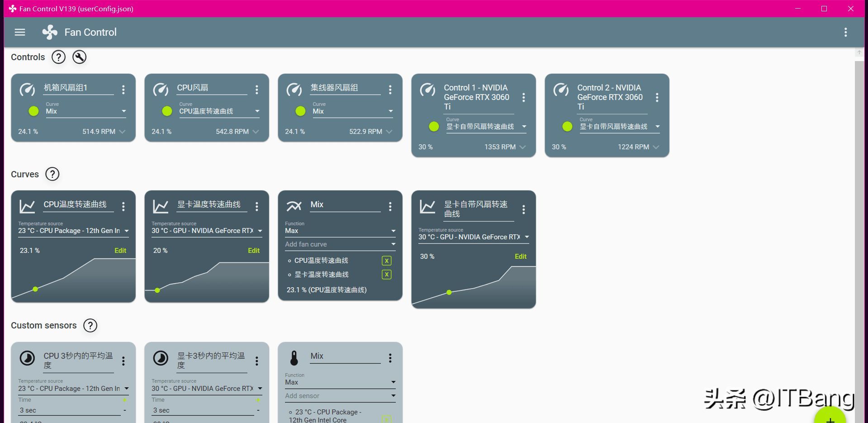
Task: Open Temperature source dropdown on CPU温度转速曲线
Action: click(x=73, y=229)
